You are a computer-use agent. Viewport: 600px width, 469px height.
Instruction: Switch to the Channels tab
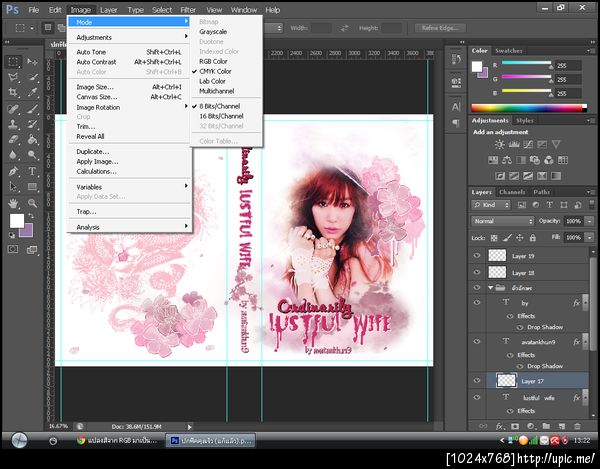coord(512,192)
